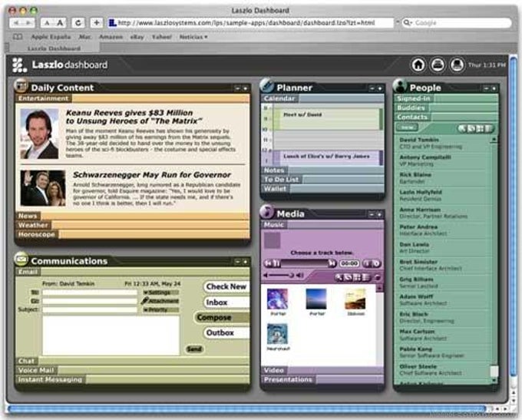Go forward with browser forward arrow
Screen dimensions: 522x420
(28, 23)
